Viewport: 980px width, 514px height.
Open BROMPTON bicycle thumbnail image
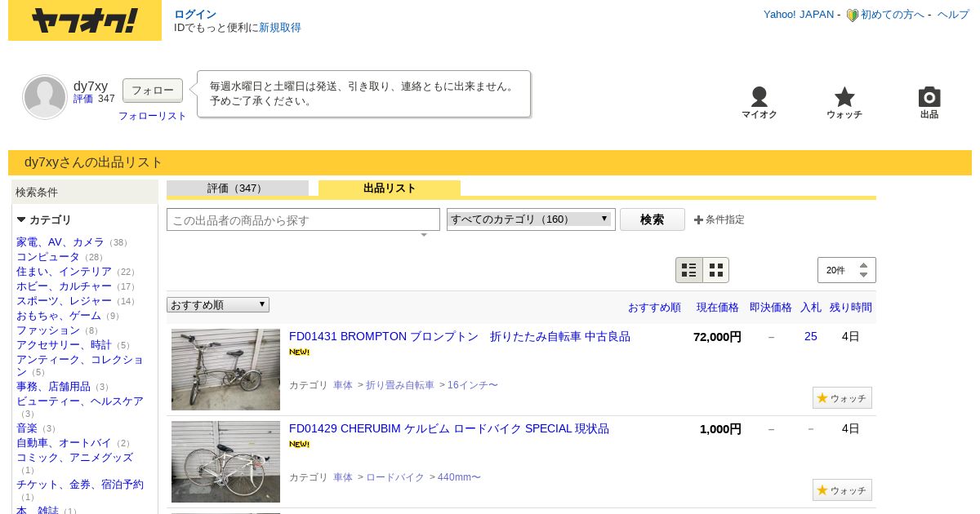click(225, 370)
